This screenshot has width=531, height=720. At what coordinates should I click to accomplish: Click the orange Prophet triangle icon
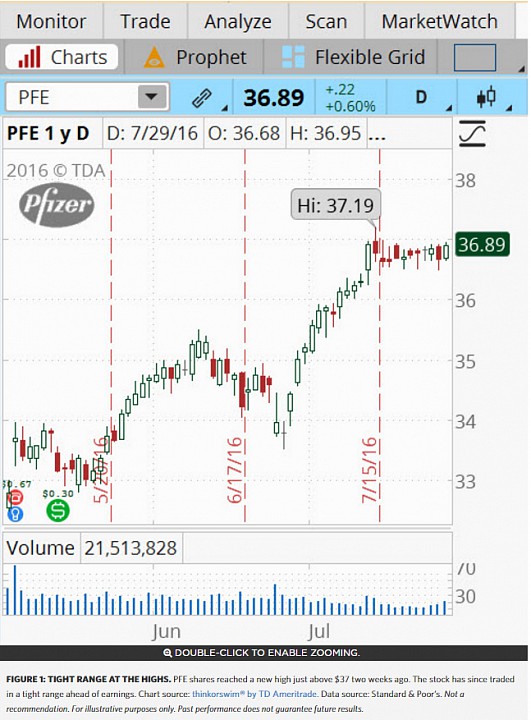[154, 57]
